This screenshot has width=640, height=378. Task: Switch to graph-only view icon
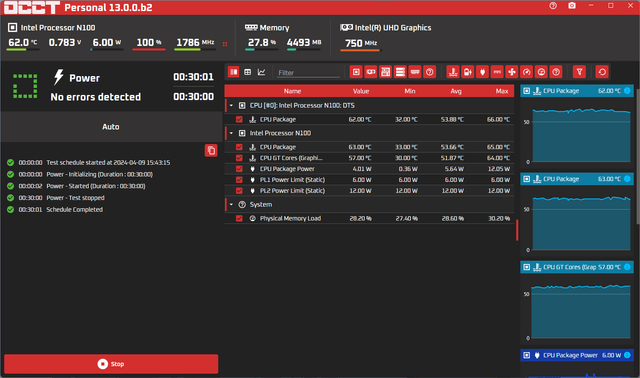coord(261,72)
